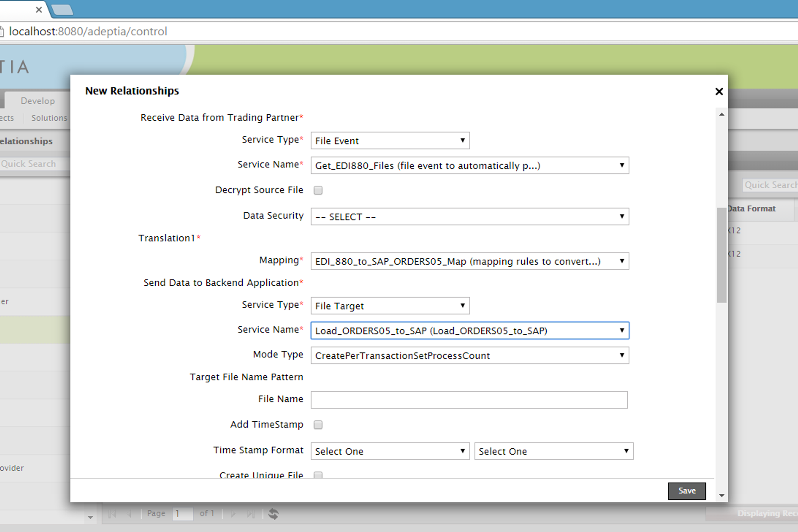Enable Decrypt Source File checkbox
The width and height of the screenshot is (798, 532).
point(318,190)
